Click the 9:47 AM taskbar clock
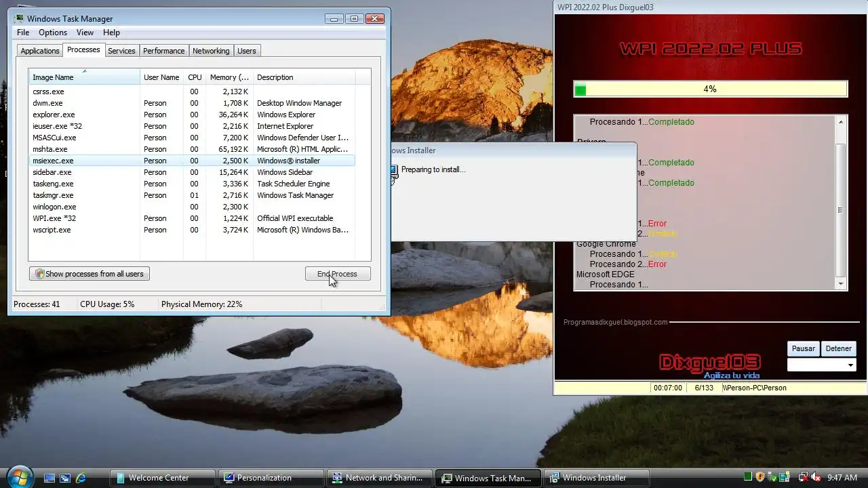The width and height of the screenshot is (868, 488). point(842,478)
